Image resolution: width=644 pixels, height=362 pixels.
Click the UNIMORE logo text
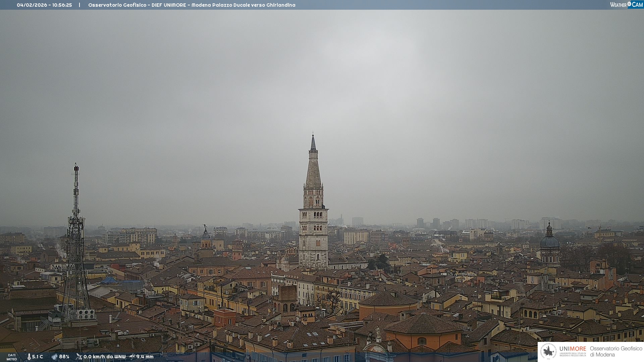(x=573, y=349)
